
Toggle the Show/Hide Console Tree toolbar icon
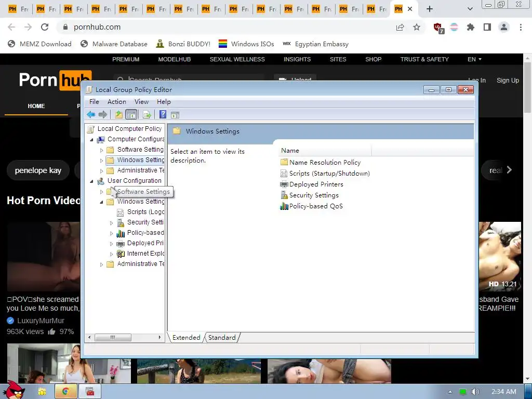coord(131,115)
